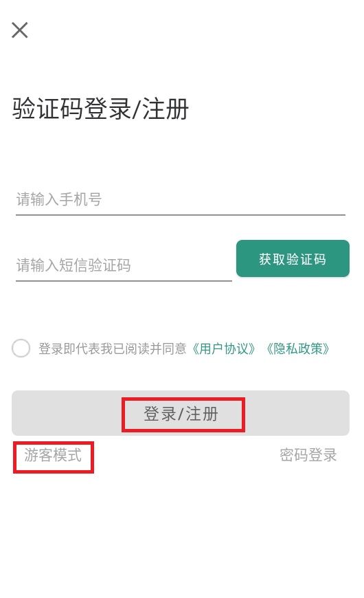Dismiss the page using the top-left cross icon

(20, 30)
